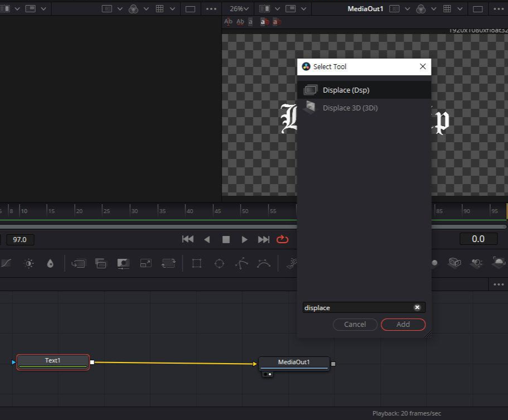This screenshot has height=420, width=508.
Task: Expand left viewer LUT dropdown arrow
Action: pyautogui.click(x=120, y=9)
